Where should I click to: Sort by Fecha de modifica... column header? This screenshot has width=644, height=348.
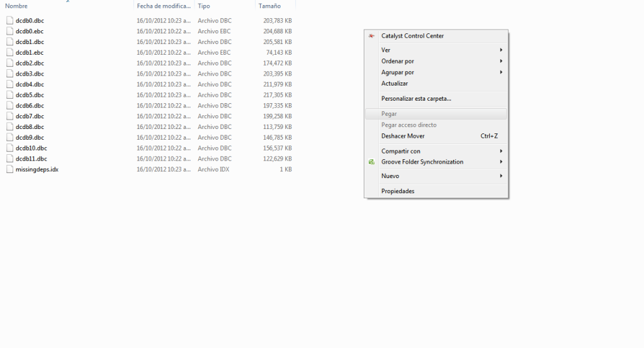(x=164, y=6)
